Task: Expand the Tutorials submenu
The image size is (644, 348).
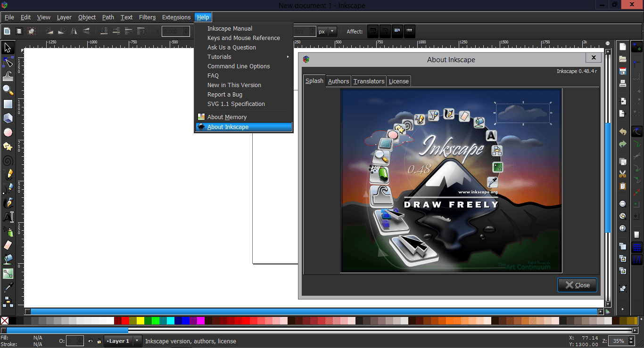Action: (244, 57)
